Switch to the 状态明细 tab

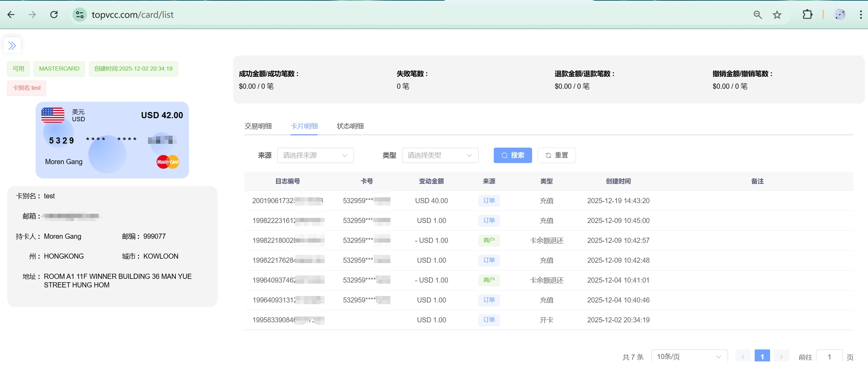[x=350, y=126]
